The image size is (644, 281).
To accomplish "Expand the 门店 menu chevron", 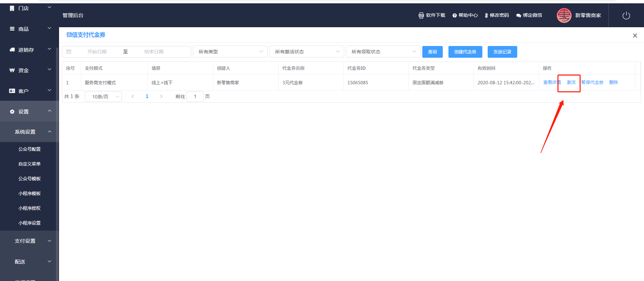I will (x=49, y=7).
